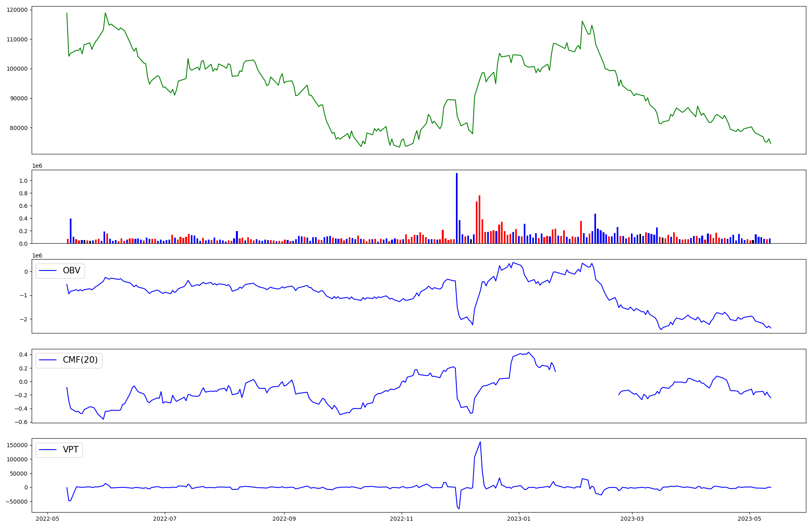This screenshot has width=812, height=528.
Task: Select the 2023-05 date axis label
Action: 749,519
